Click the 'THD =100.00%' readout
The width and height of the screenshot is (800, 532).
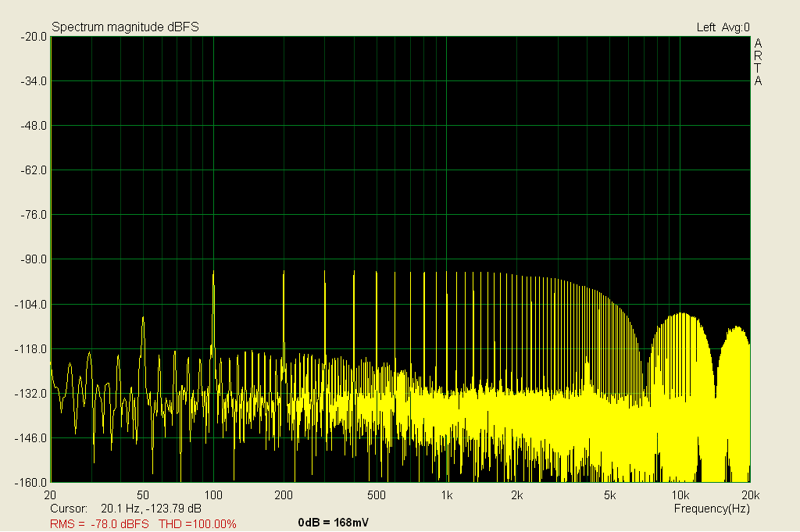(198, 524)
